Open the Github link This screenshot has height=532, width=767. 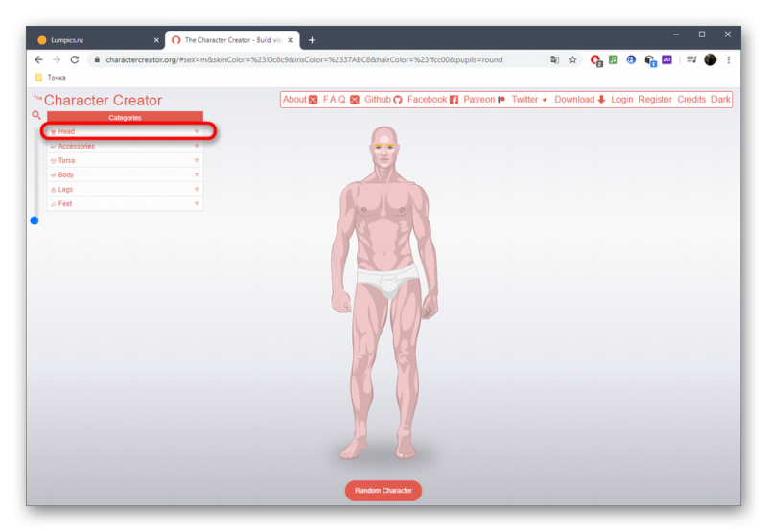coord(383,100)
